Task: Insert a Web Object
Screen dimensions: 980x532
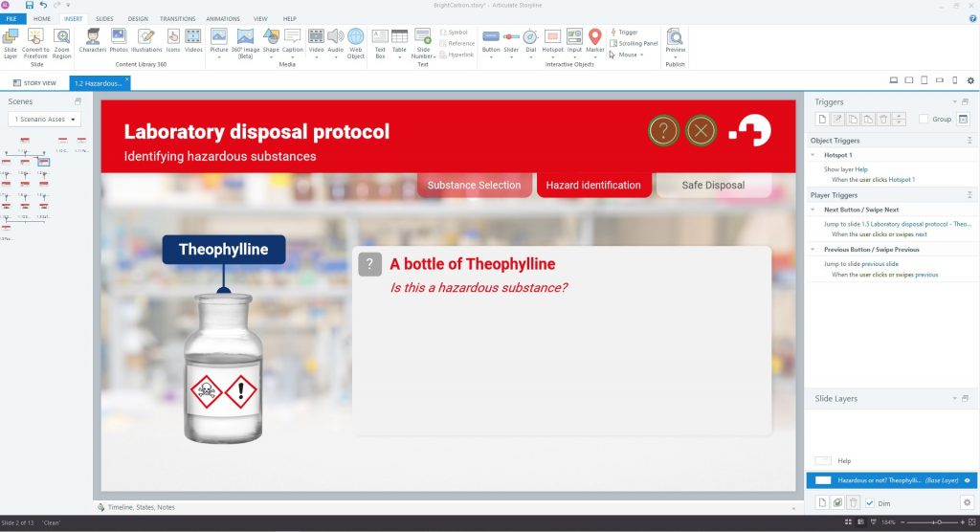Action: (356, 43)
